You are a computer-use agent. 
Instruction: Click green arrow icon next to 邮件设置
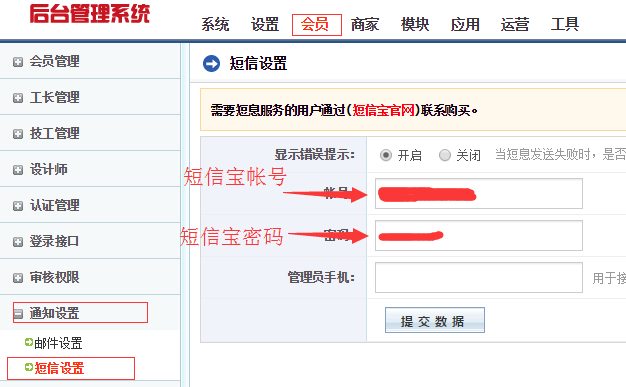pyautogui.click(x=28, y=342)
